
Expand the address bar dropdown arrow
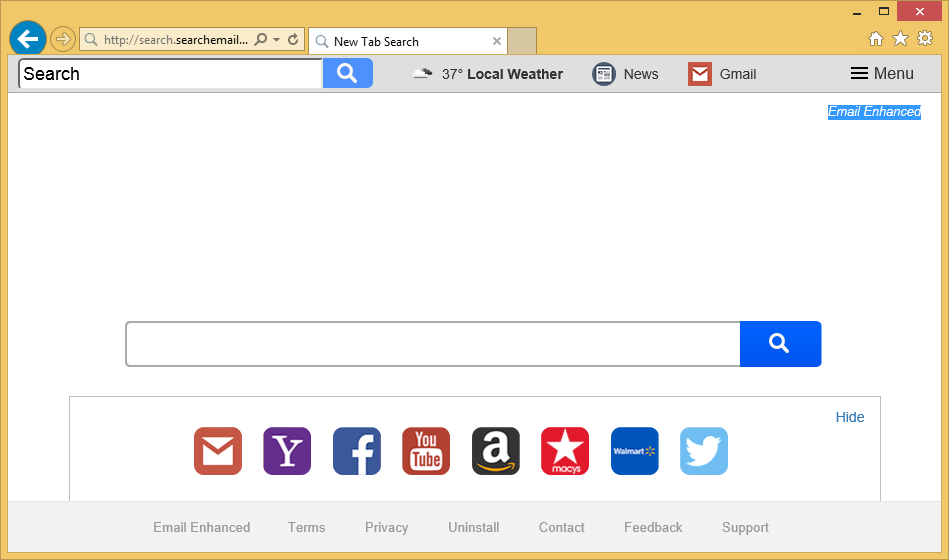[x=276, y=40]
